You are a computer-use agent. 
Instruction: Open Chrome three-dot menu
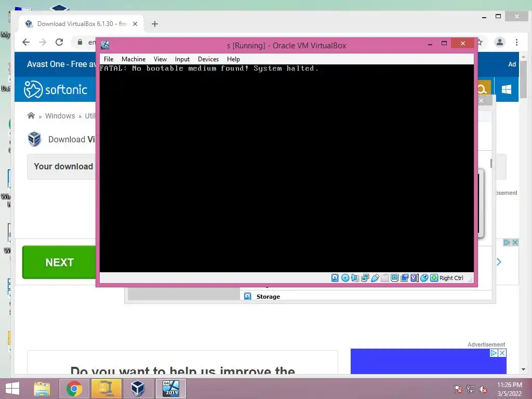point(516,42)
